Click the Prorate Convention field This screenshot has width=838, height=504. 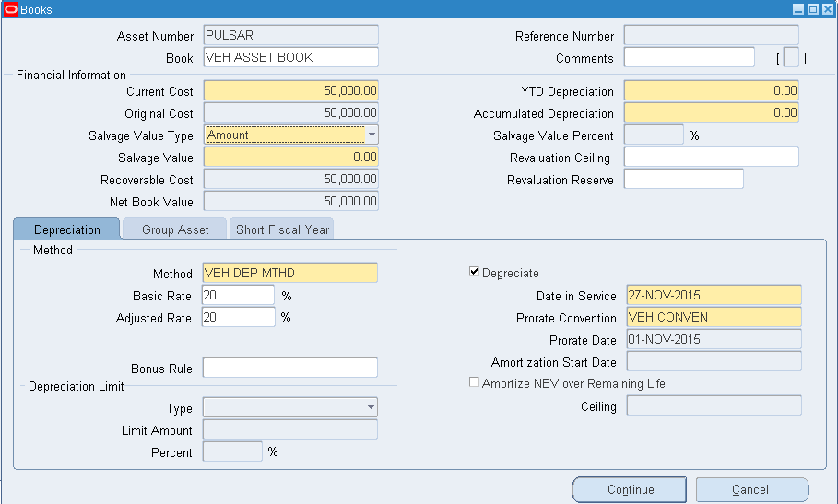(x=713, y=318)
